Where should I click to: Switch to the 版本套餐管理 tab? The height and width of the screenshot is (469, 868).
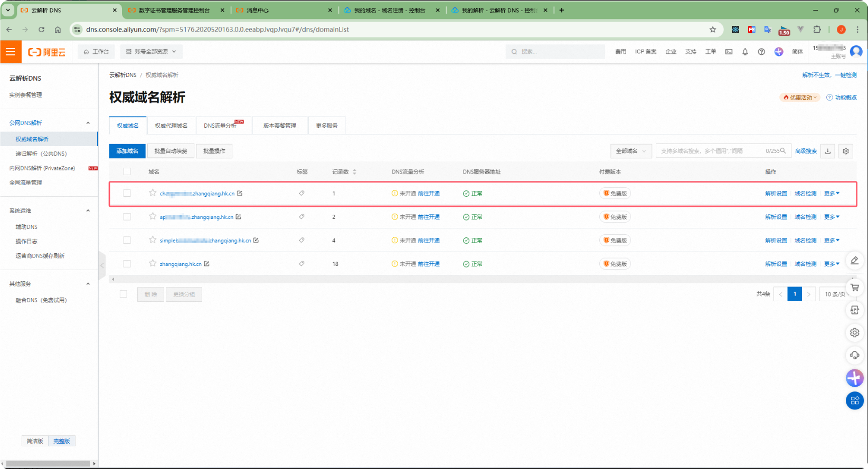280,126
